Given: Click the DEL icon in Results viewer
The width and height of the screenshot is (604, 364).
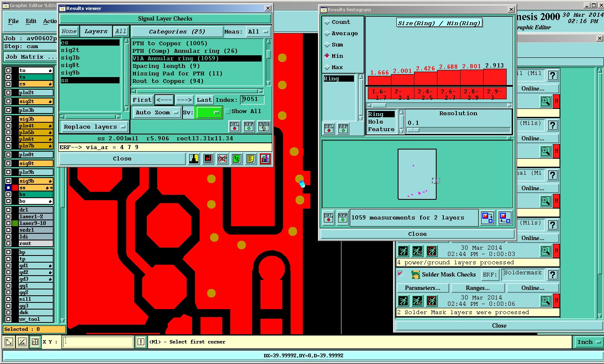Looking at the screenshot, I should tap(234, 126).
